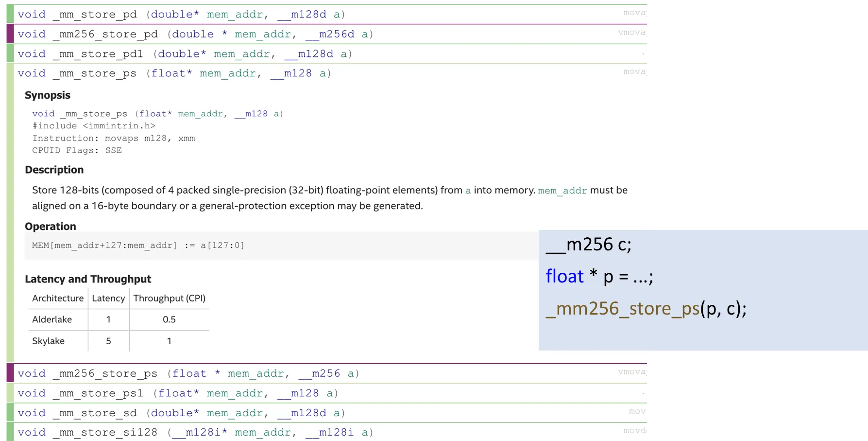Screen dimensions: 868x441
Task: Click the vmova instruction label on _mm256_store_ps row
Action: (x=631, y=372)
